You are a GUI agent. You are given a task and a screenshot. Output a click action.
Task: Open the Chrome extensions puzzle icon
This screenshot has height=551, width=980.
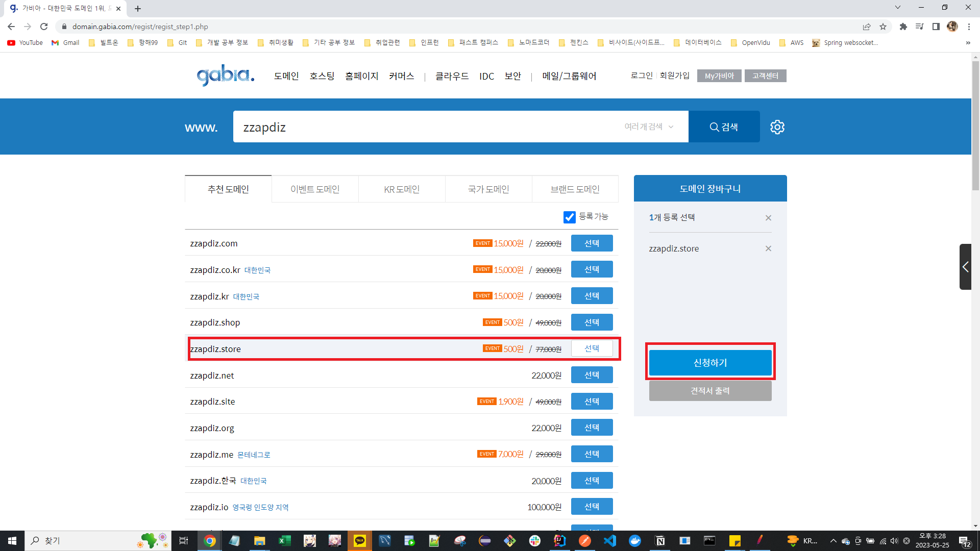point(903,27)
